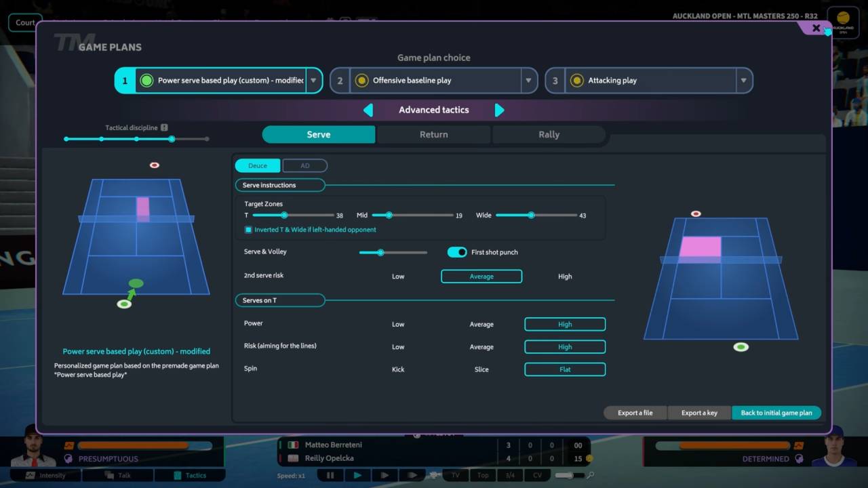Viewport: 868px width, 488px height.
Task: Switch to the Return tab
Action: point(433,134)
